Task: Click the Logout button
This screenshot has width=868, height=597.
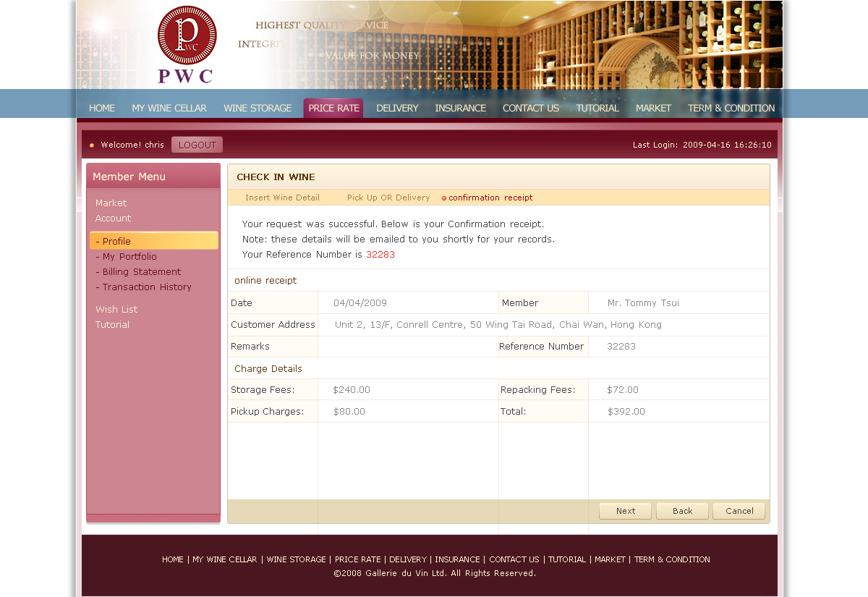Action: pyautogui.click(x=197, y=145)
